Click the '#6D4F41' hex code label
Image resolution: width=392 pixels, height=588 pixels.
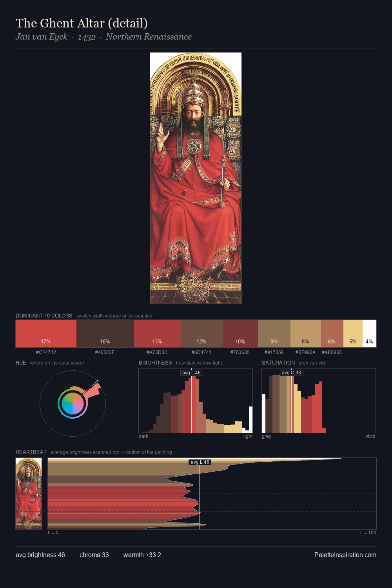(201, 352)
